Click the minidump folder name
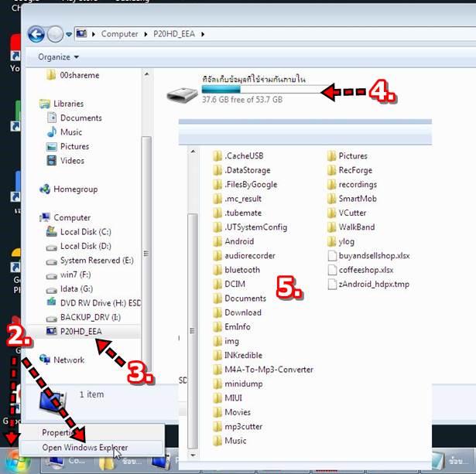Screen dimensions: 476x474 point(244,384)
